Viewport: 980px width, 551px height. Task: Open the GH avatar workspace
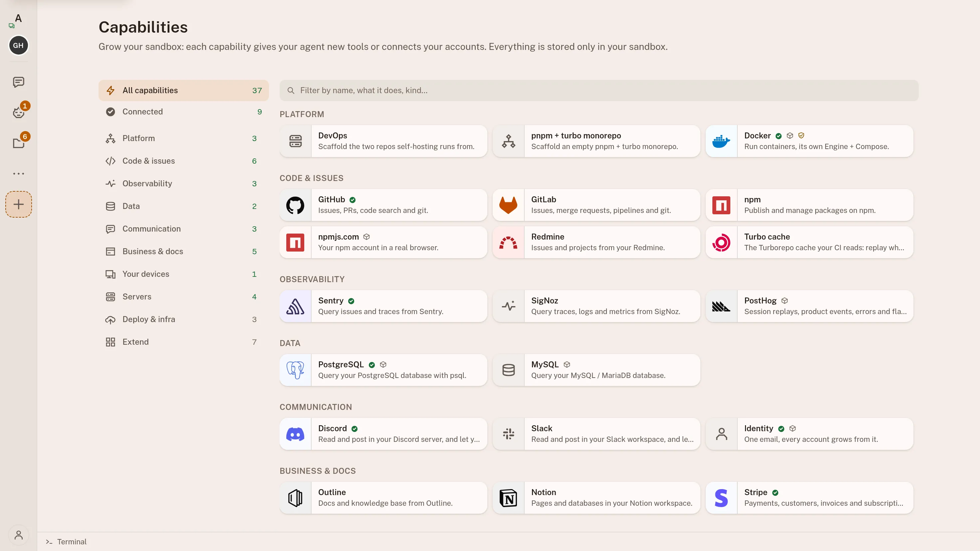coord(18,45)
